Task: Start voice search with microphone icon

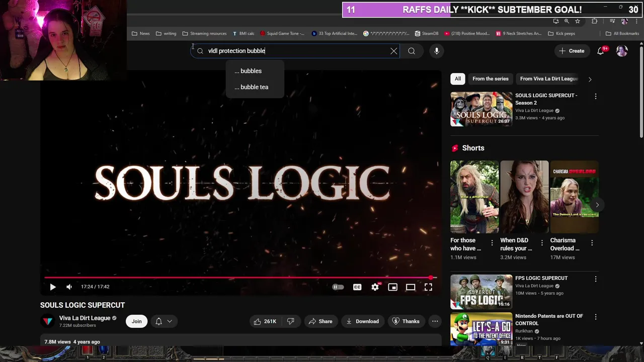Action: 437,51
